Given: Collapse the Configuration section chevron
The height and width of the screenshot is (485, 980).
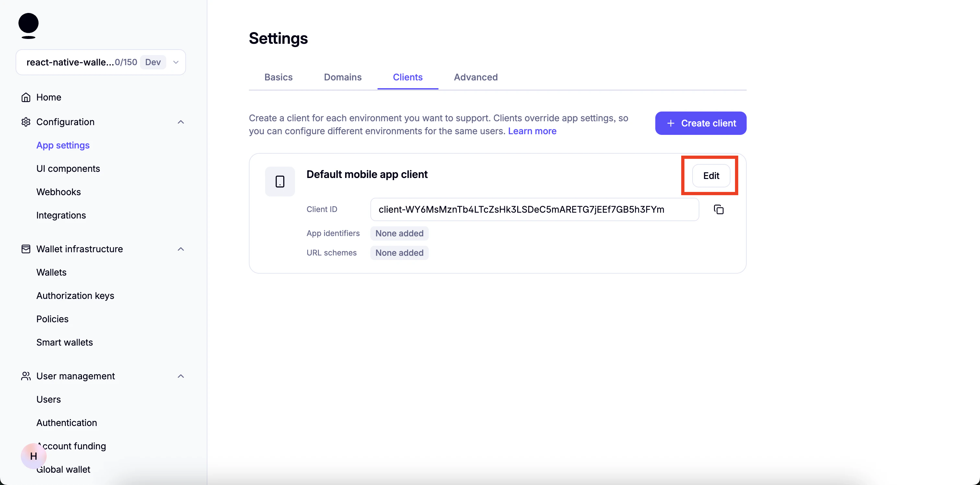Looking at the screenshot, I should tap(181, 122).
